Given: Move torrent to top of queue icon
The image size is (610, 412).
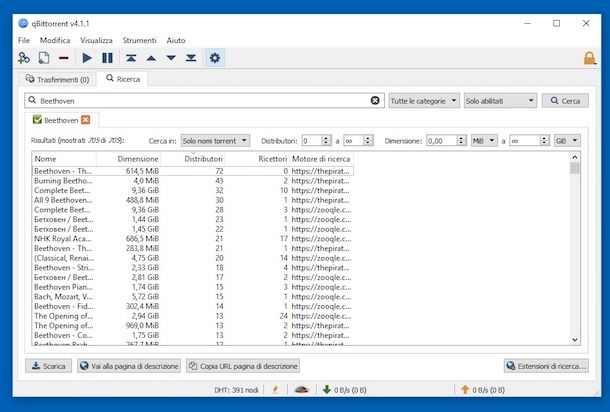Looking at the screenshot, I should (x=131, y=58).
